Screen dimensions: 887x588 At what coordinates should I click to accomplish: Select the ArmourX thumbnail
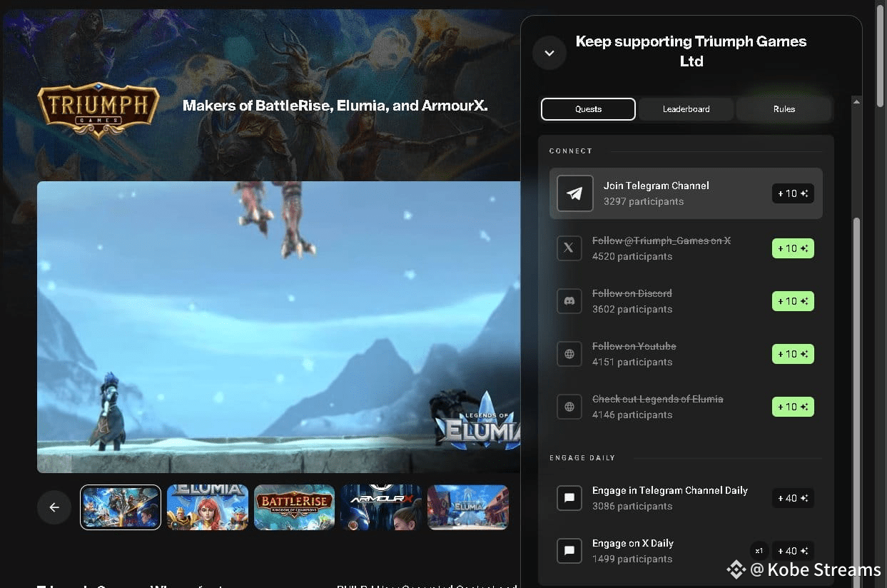(x=381, y=507)
